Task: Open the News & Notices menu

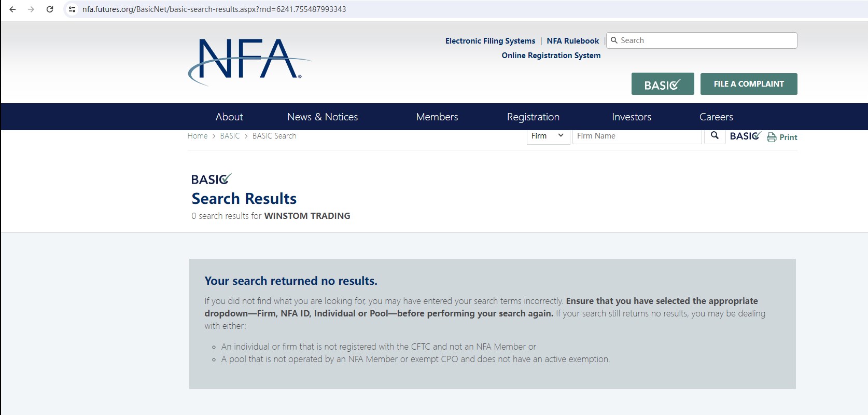Action: pyautogui.click(x=323, y=117)
